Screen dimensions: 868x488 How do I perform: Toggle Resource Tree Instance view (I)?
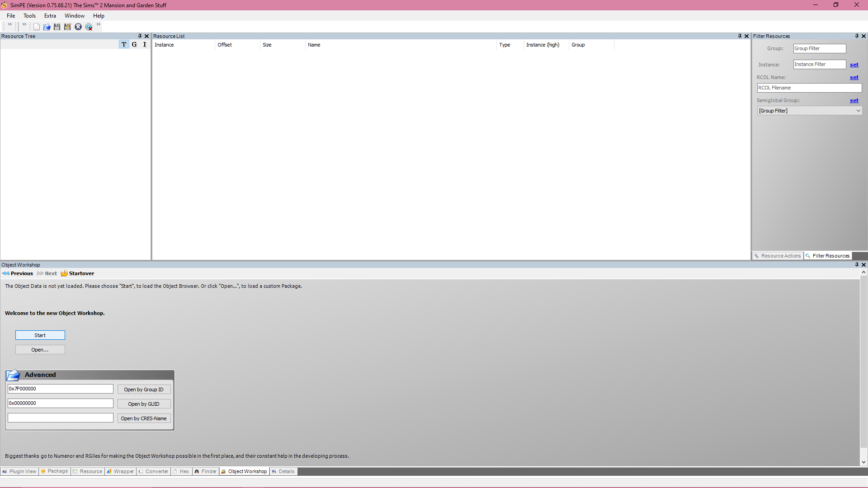coord(145,44)
